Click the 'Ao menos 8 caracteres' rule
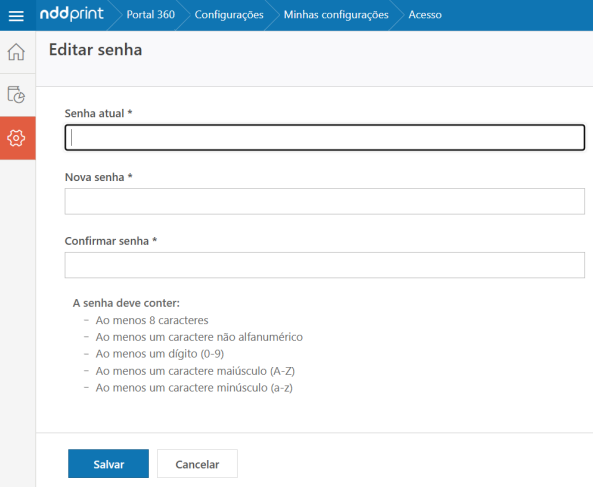593x487 pixels. pyautogui.click(x=152, y=320)
